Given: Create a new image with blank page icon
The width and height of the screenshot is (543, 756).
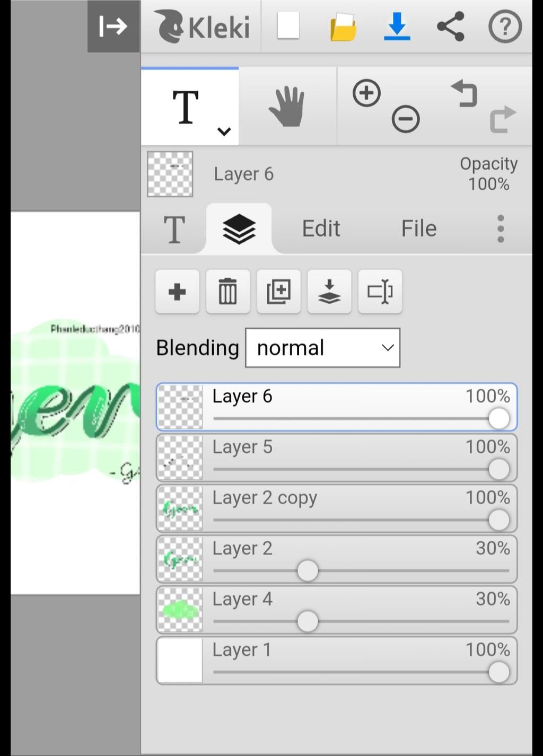Looking at the screenshot, I should tap(288, 26).
